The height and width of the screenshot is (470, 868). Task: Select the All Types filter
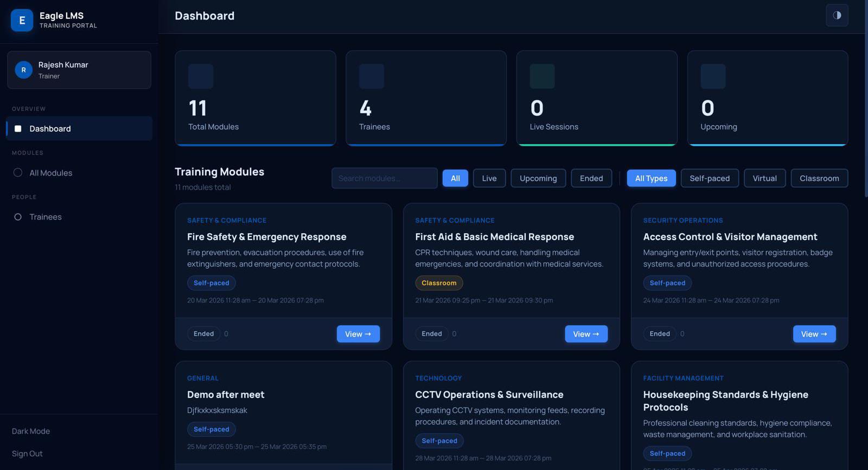tap(652, 178)
